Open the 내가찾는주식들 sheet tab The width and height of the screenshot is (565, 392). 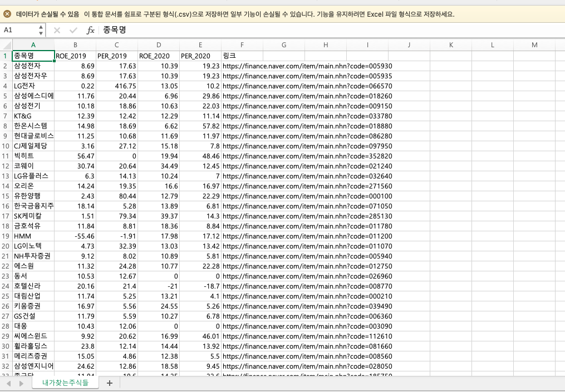pyautogui.click(x=65, y=383)
